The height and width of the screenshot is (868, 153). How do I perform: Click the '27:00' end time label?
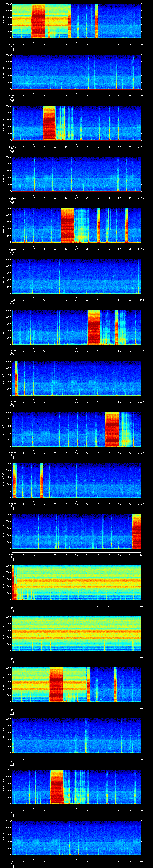pos(141,249)
